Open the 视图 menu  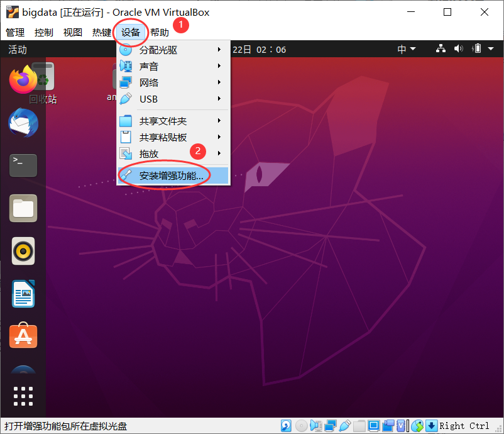73,32
